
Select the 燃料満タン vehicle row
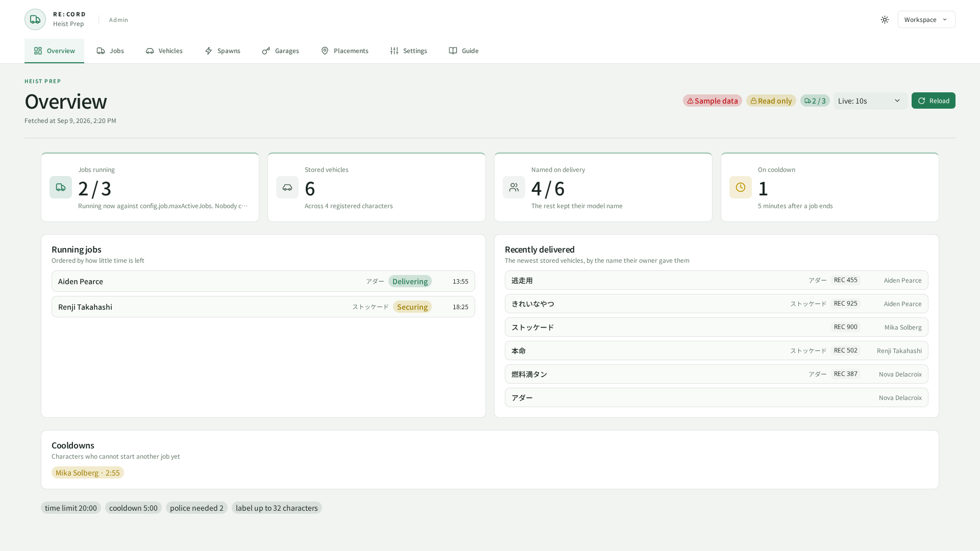[717, 374]
